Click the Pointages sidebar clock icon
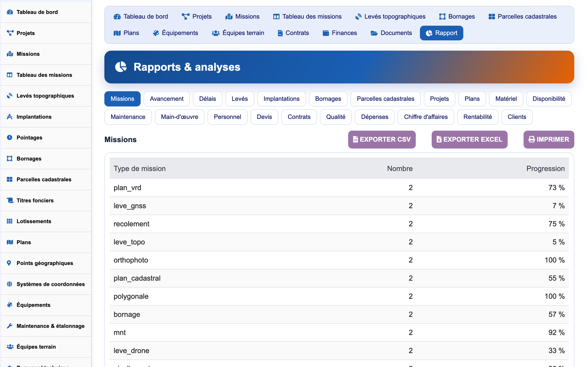 pyautogui.click(x=10, y=138)
